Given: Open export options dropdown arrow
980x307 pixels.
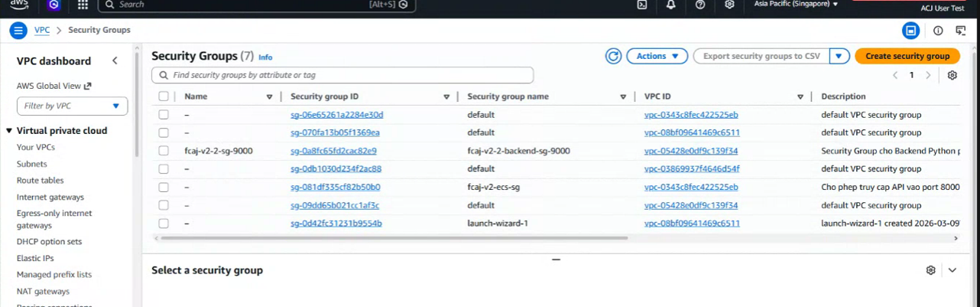Looking at the screenshot, I should (x=839, y=56).
